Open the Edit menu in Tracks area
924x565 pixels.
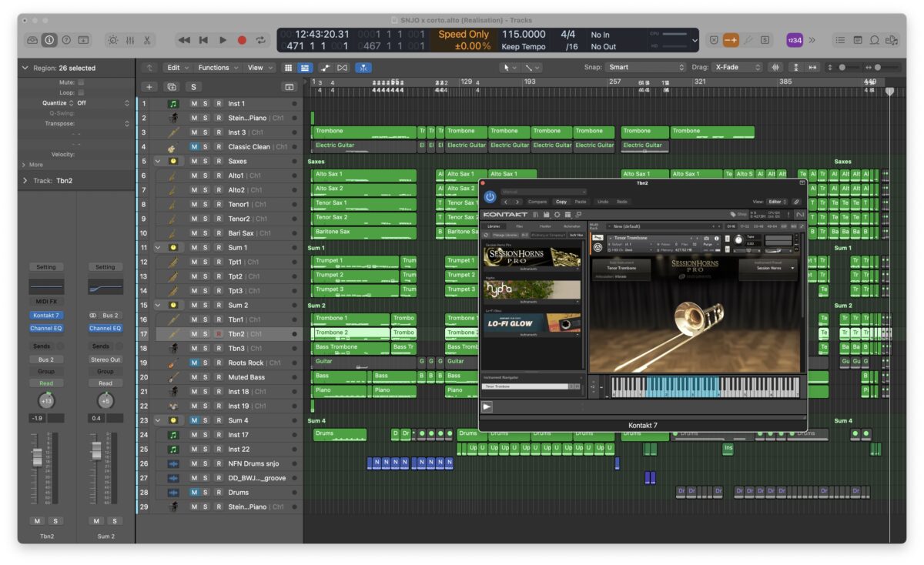179,68
